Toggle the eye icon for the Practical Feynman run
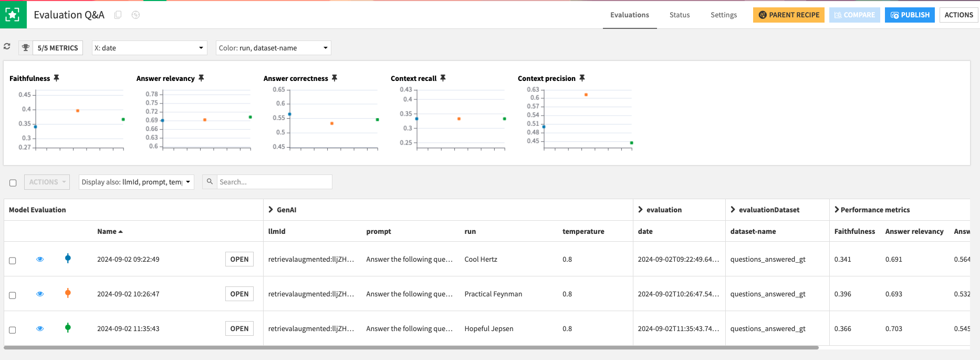 [40, 294]
